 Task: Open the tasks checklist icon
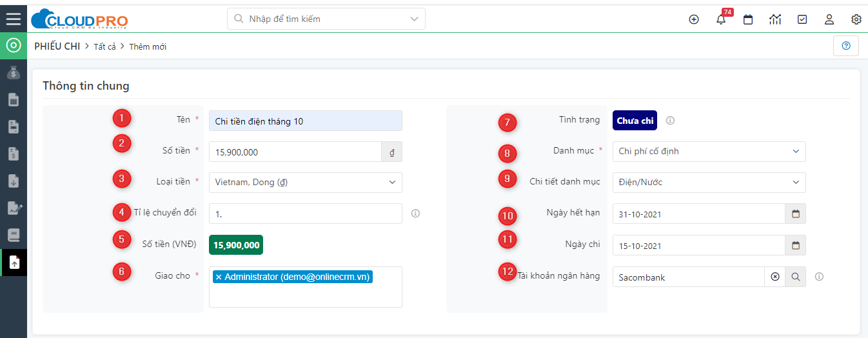point(802,19)
